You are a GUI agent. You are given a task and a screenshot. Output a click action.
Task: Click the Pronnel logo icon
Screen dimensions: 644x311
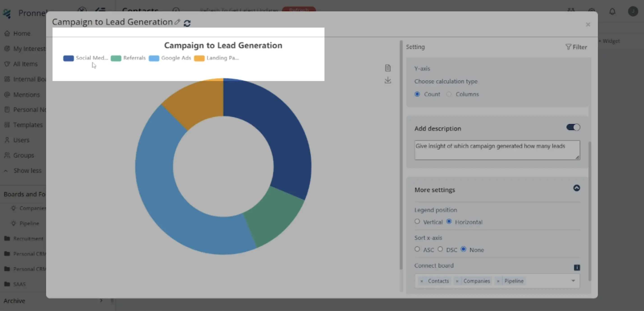[7, 13]
